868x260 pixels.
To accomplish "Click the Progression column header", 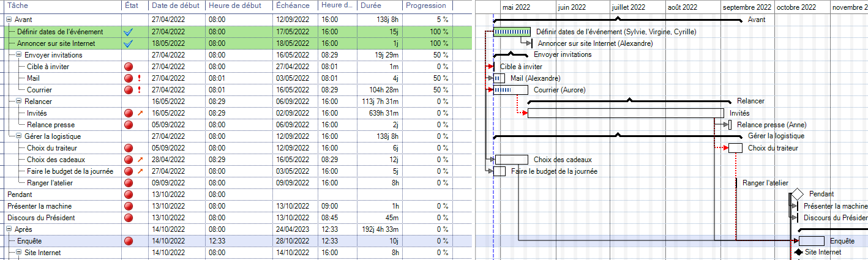I will click(426, 6).
